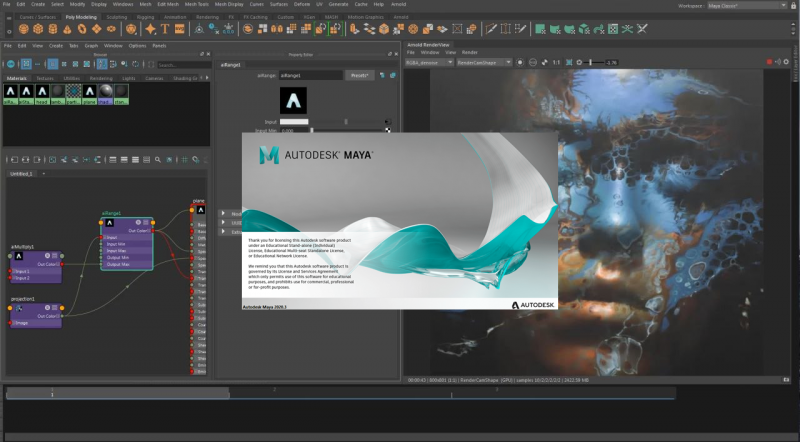The height and width of the screenshot is (442, 800).
Task: Expand the second collapsed section in Property Editor
Action: tap(223, 223)
